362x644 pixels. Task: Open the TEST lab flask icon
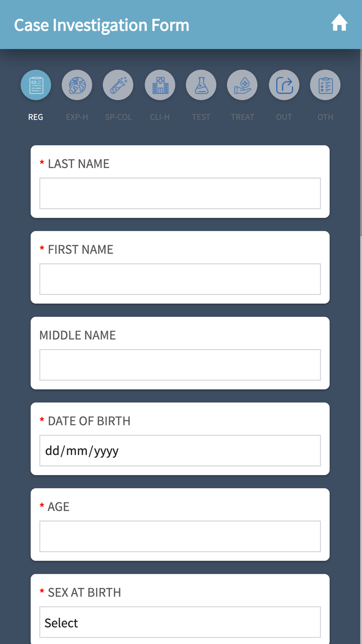click(x=201, y=85)
